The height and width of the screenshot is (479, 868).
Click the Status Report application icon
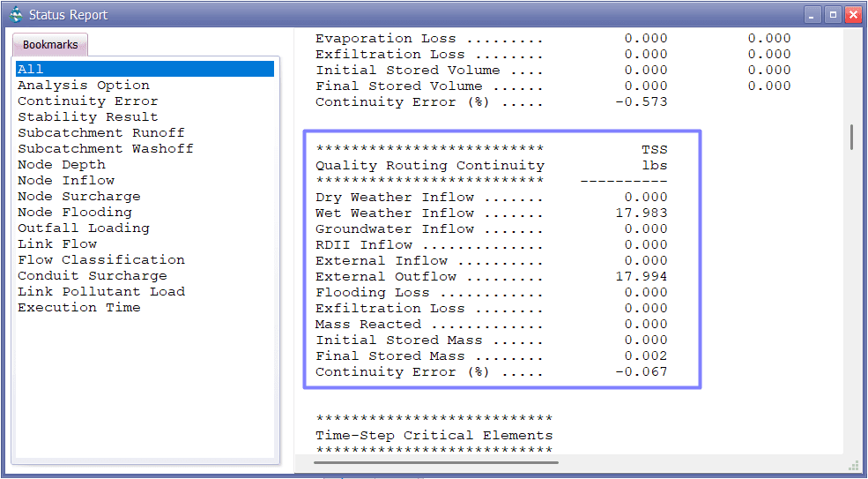coord(17,14)
